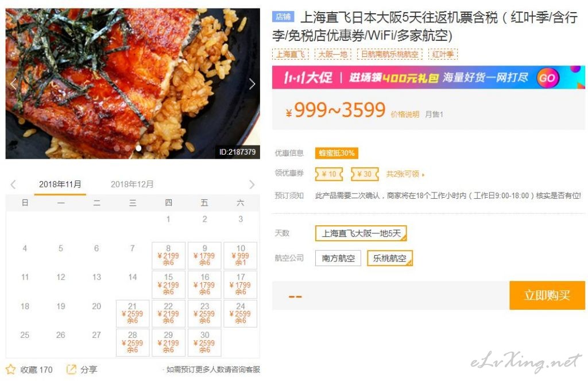Click the 立即购买 buy now button
The height and width of the screenshot is (381, 588).
point(547,295)
